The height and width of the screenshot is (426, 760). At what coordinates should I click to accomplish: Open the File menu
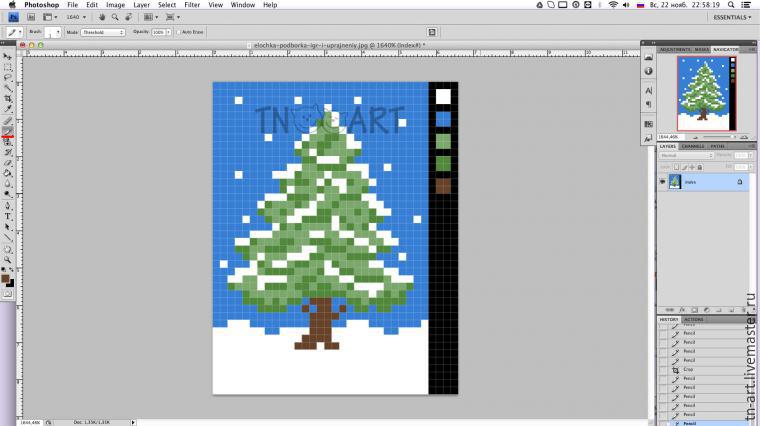[x=73, y=5]
